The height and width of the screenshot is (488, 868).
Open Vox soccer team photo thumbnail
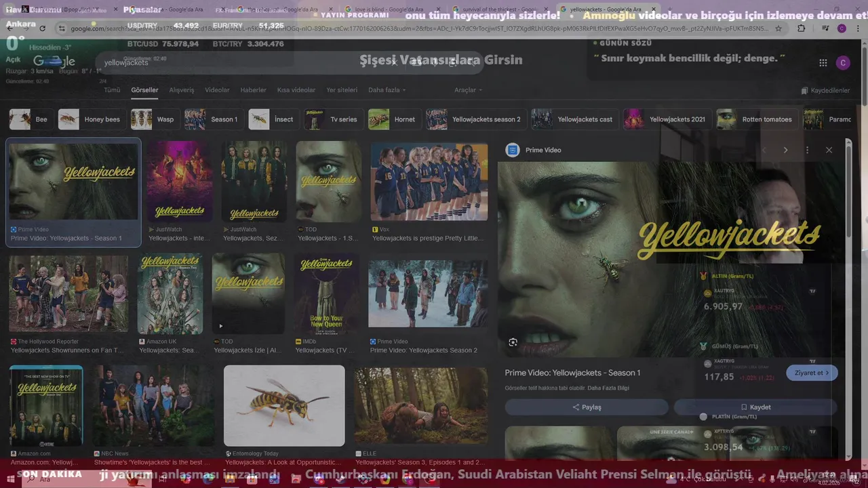tap(429, 181)
